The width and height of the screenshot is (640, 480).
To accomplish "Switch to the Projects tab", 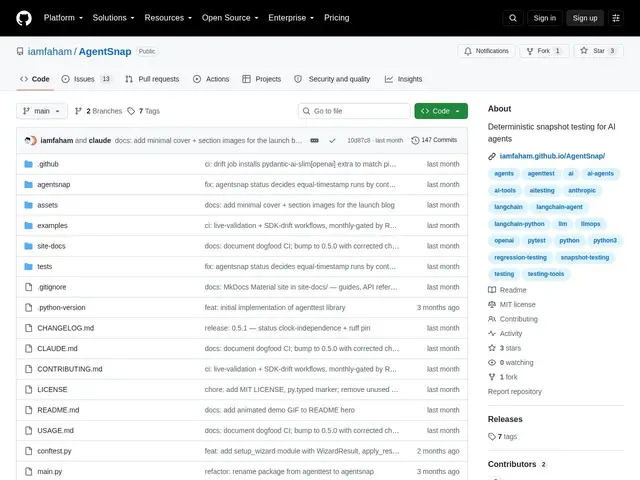I will point(262,79).
